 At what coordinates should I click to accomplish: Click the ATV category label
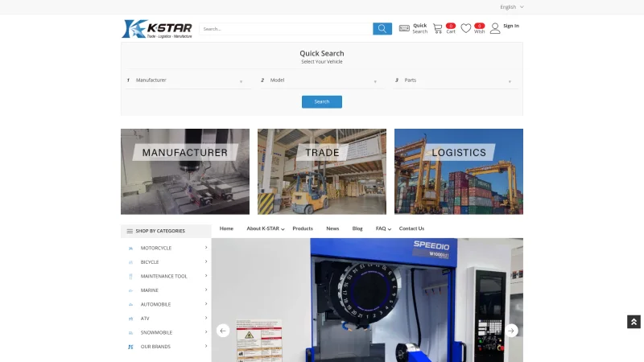point(145,319)
